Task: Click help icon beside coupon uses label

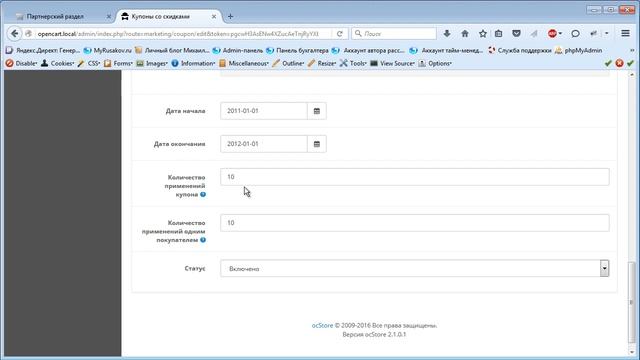Action: (203, 194)
